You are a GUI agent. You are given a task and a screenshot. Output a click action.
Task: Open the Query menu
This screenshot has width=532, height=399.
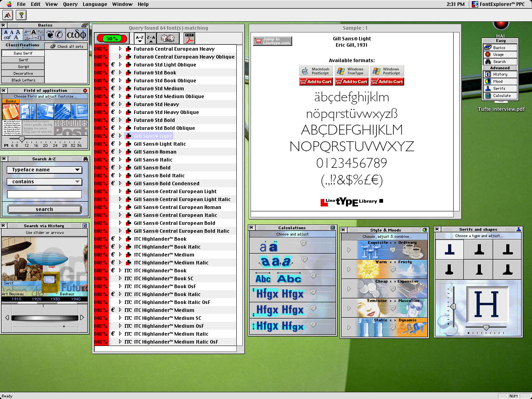coord(70,4)
